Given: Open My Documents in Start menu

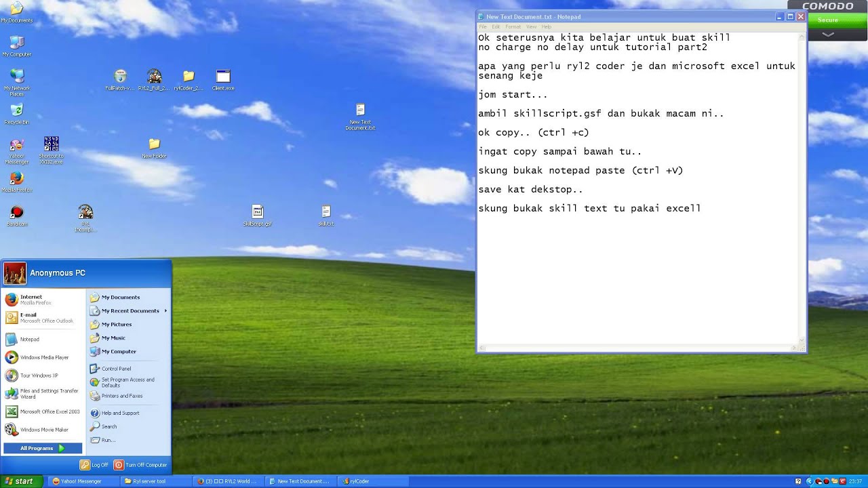Looking at the screenshot, I should point(128,297).
